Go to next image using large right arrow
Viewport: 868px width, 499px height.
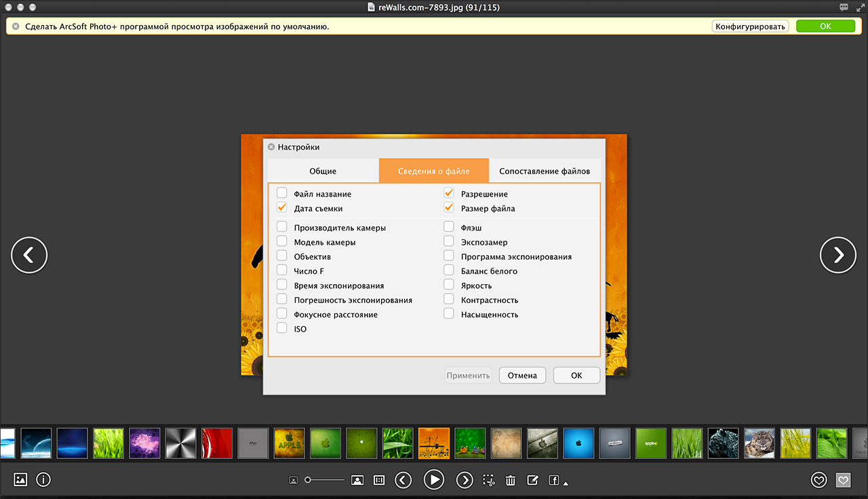click(x=838, y=255)
